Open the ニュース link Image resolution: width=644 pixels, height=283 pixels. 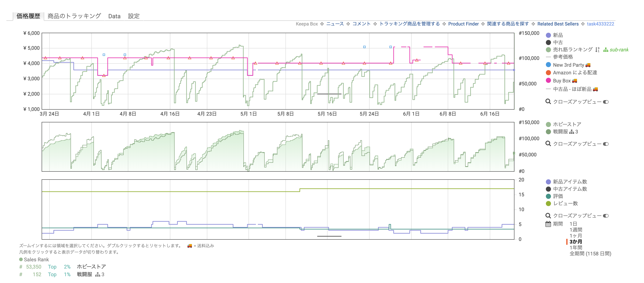[x=335, y=24]
